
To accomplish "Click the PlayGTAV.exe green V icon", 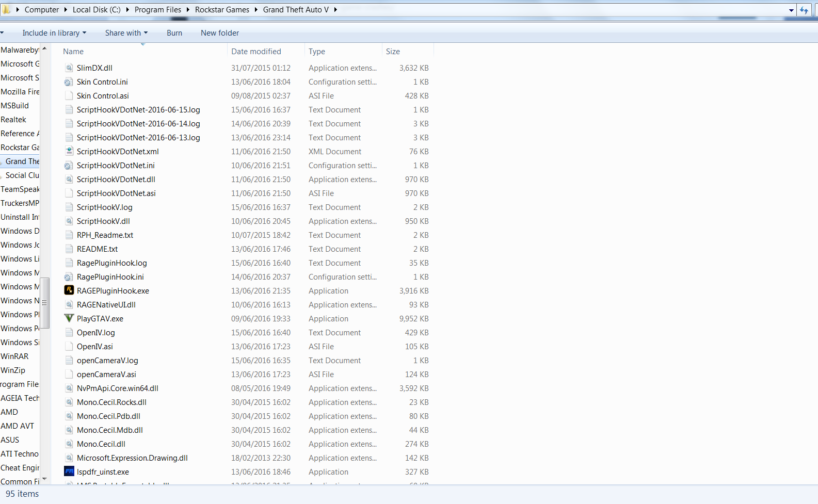I will tap(69, 318).
